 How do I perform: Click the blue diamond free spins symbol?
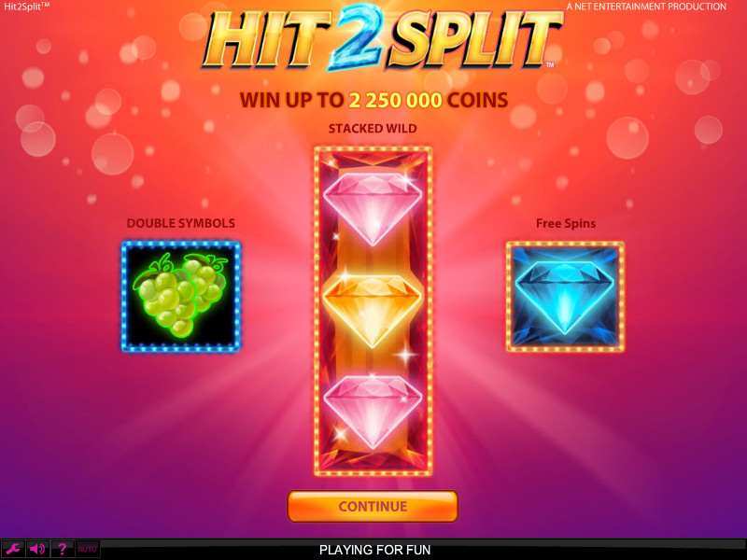tap(565, 297)
